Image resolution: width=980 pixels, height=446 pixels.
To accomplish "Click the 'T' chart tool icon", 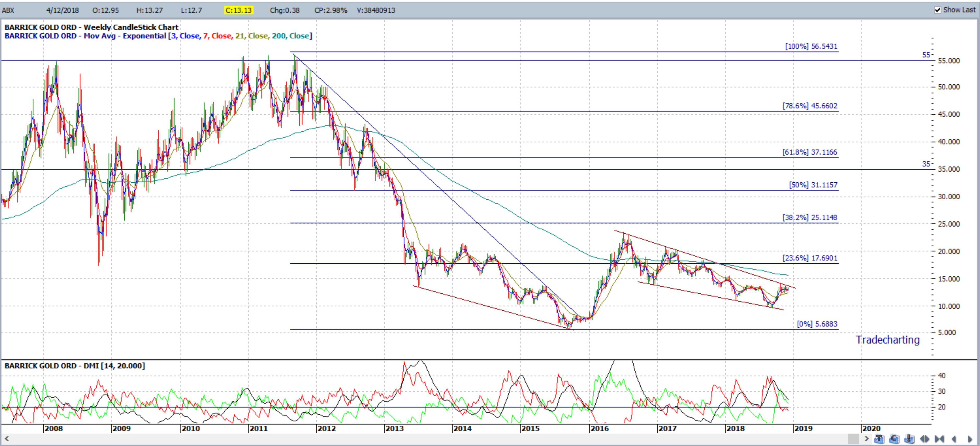I will tap(880, 439).
